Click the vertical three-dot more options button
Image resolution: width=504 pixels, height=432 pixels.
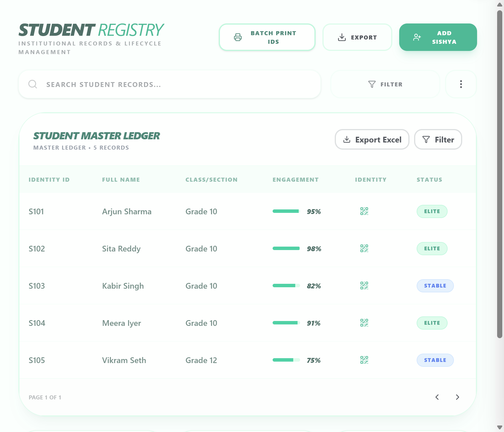461,84
